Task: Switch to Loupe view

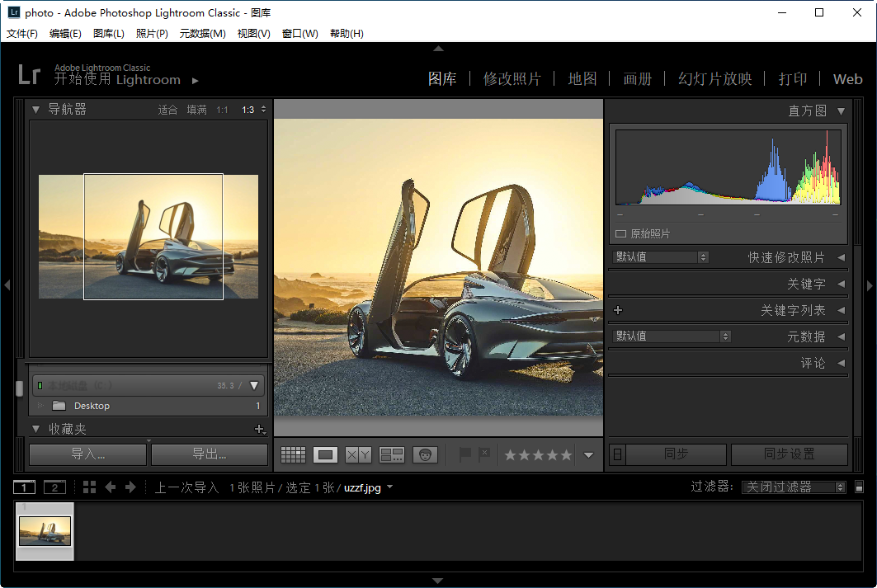Action: tap(325, 454)
